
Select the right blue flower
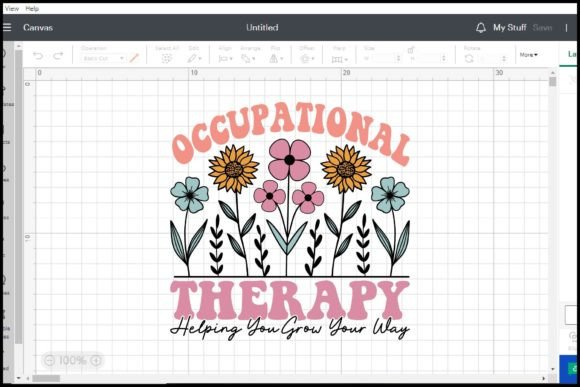point(390,195)
